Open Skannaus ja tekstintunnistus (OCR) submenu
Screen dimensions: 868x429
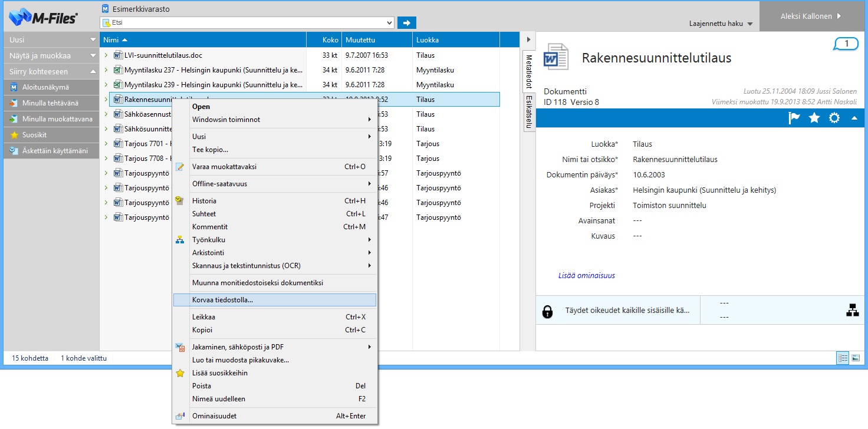click(x=275, y=266)
